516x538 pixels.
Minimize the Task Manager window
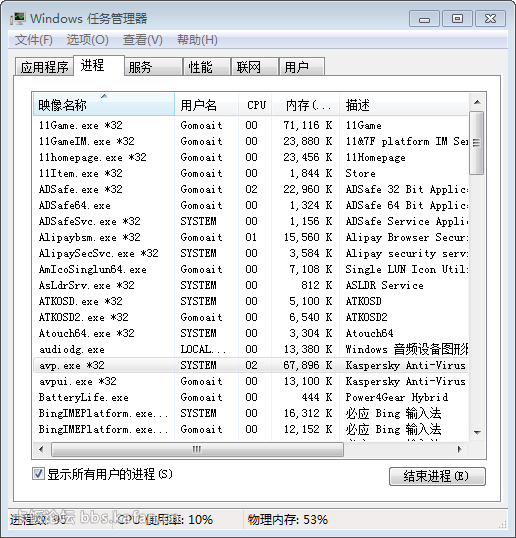pos(424,19)
